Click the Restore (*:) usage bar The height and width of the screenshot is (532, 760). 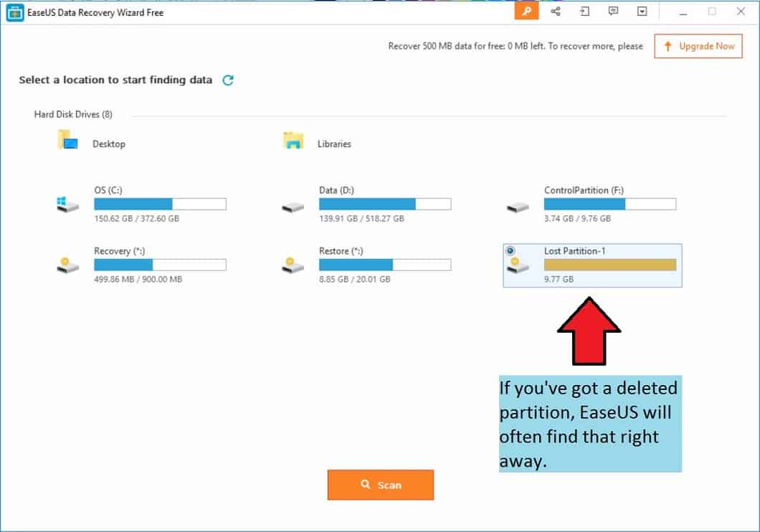point(385,265)
